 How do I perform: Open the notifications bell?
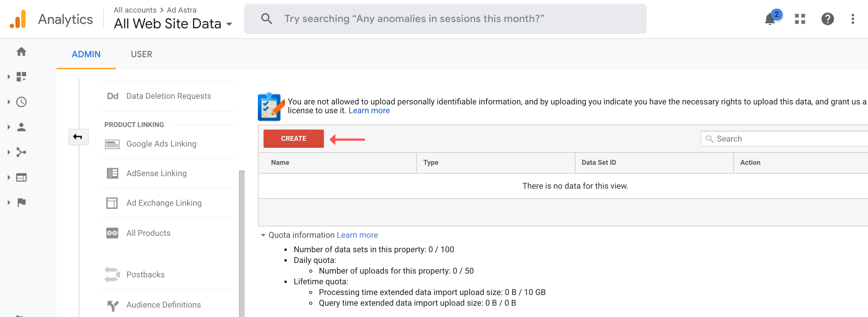770,19
